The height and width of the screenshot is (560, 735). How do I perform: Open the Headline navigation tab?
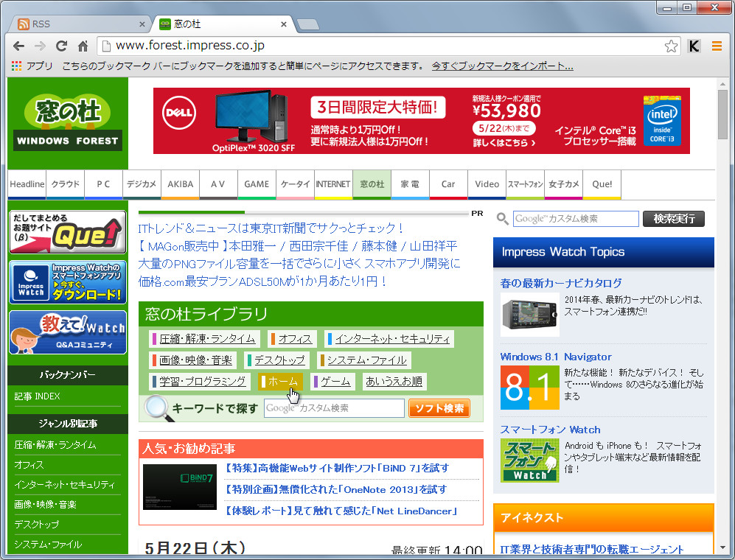click(x=27, y=185)
